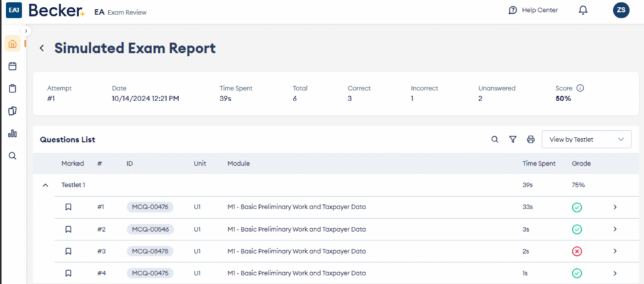Screen dimensions: 644x284
Task: Click the clipboard icon in the sidebar
Action: pos(13,89)
